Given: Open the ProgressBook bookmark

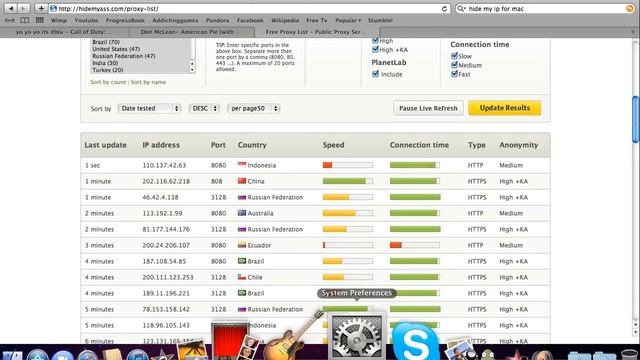Looking at the screenshot, I should coord(125,20).
